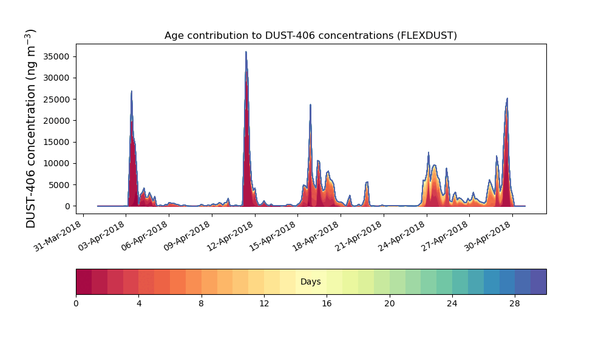This screenshot has width=607, height=364.
Task: Click the chart title 'Age contribution to DUST-406 concentrations (FLEXDUST)'
Action: 310,36
